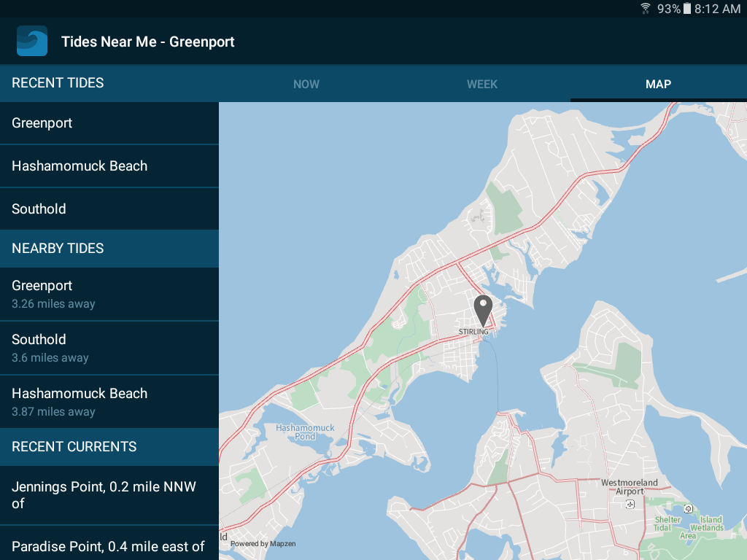Tap the Tides Near Me wave app icon
The image size is (747, 560).
pos(32,41)
